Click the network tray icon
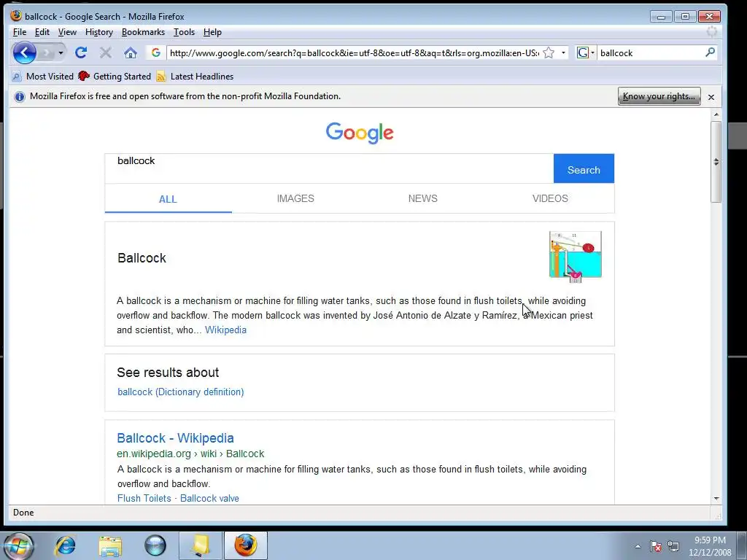 coord(673,546)
